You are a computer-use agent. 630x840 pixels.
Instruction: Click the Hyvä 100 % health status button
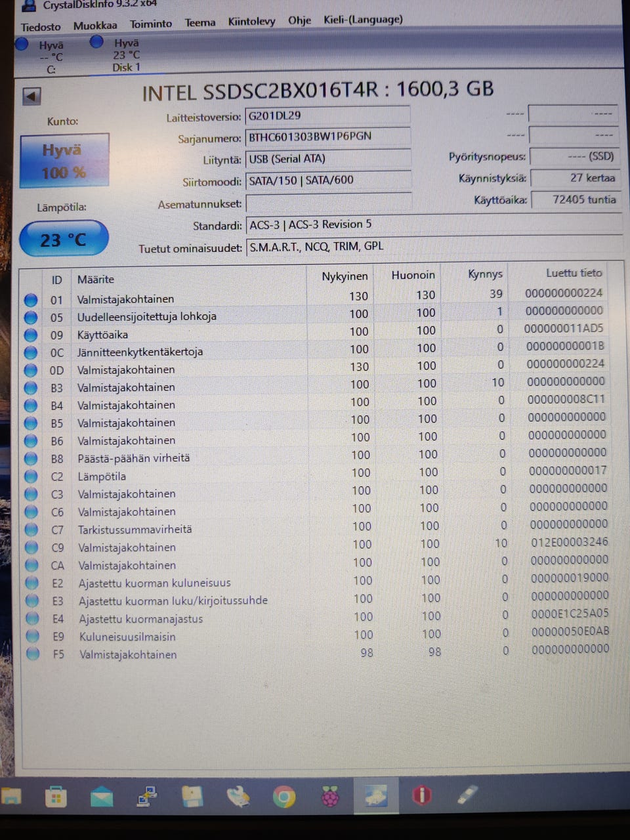point(64,161)
